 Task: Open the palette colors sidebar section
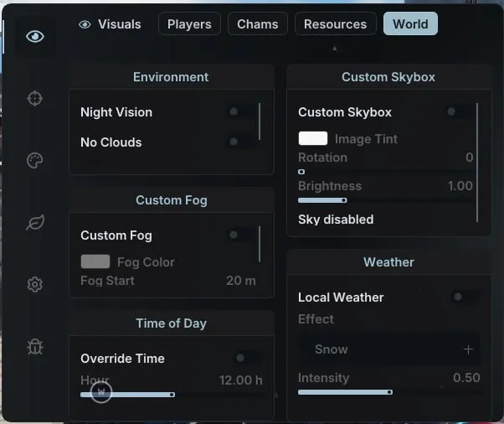coord(34,161)
